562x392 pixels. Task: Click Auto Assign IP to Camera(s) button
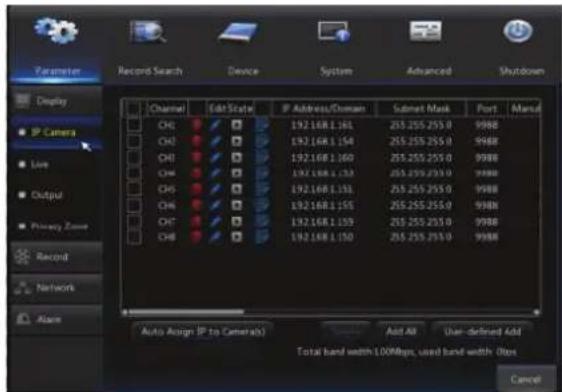(x=203, y=332)
